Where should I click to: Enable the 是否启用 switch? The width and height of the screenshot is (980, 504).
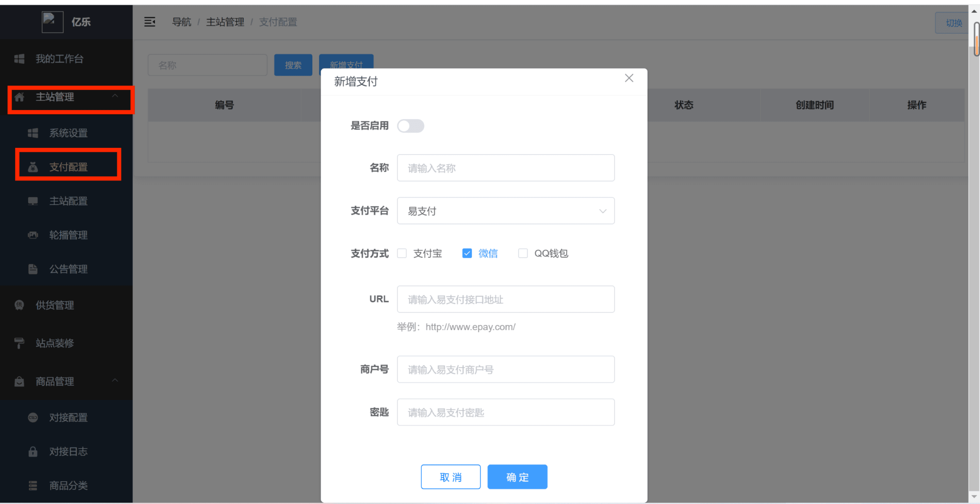tap(411, 126)
